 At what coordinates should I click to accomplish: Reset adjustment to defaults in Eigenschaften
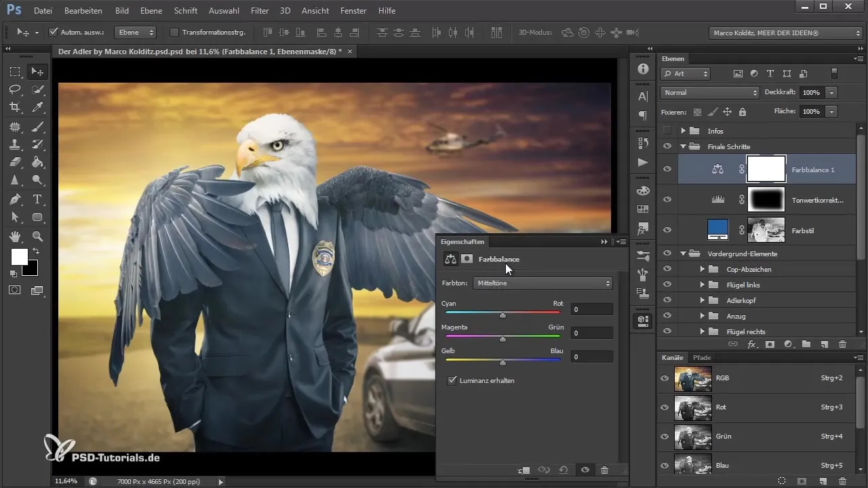click(564, 470)
